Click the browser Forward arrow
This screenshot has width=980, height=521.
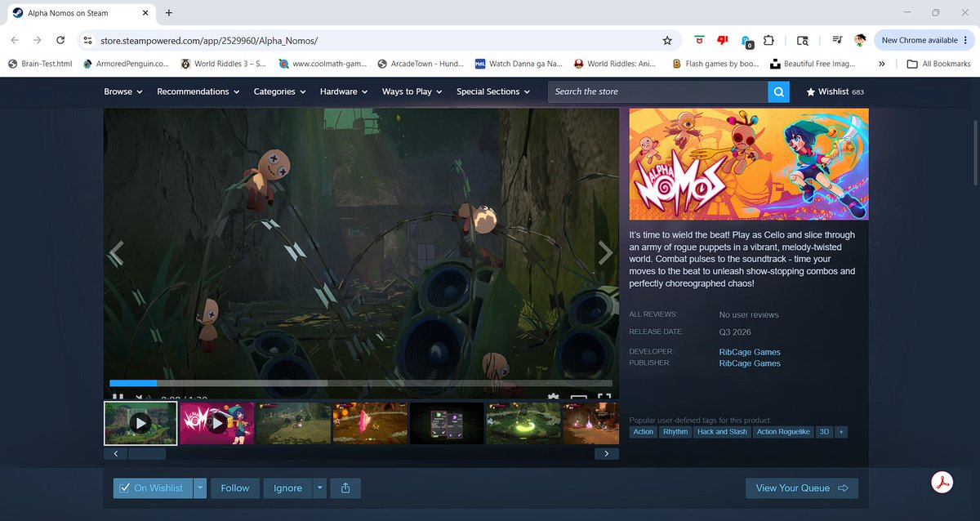(x=38, y=40)
